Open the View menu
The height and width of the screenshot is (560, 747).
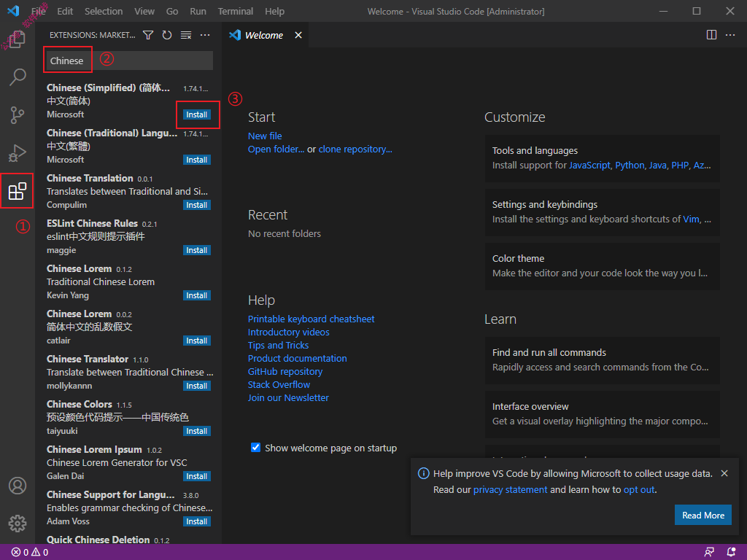click(144, 12)
